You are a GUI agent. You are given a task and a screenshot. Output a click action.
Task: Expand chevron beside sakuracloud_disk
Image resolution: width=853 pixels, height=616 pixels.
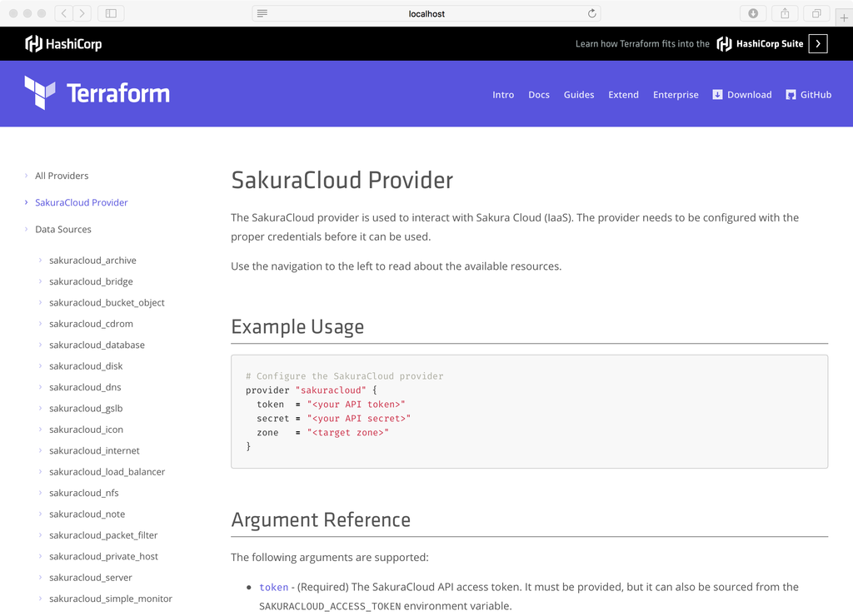(40, 366)
